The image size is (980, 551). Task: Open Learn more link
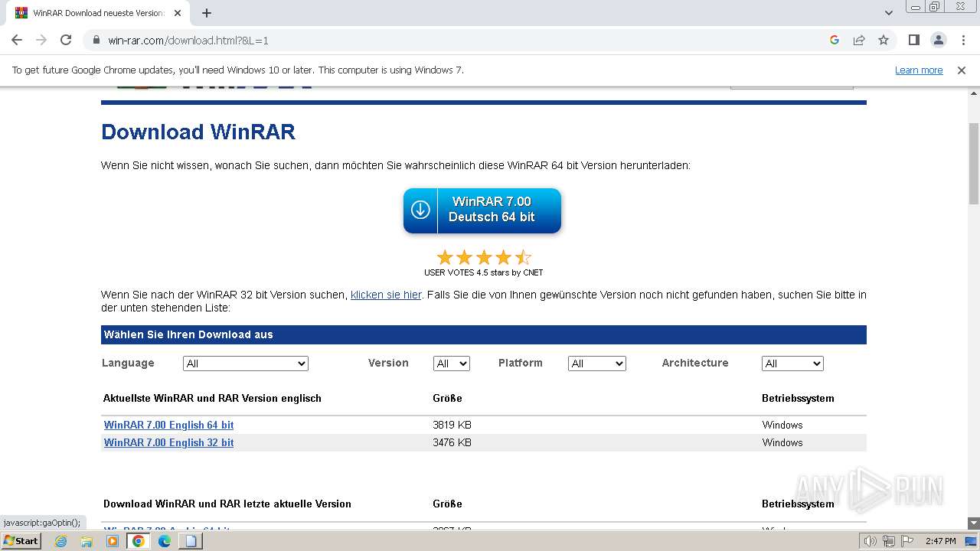coord(919,70)
